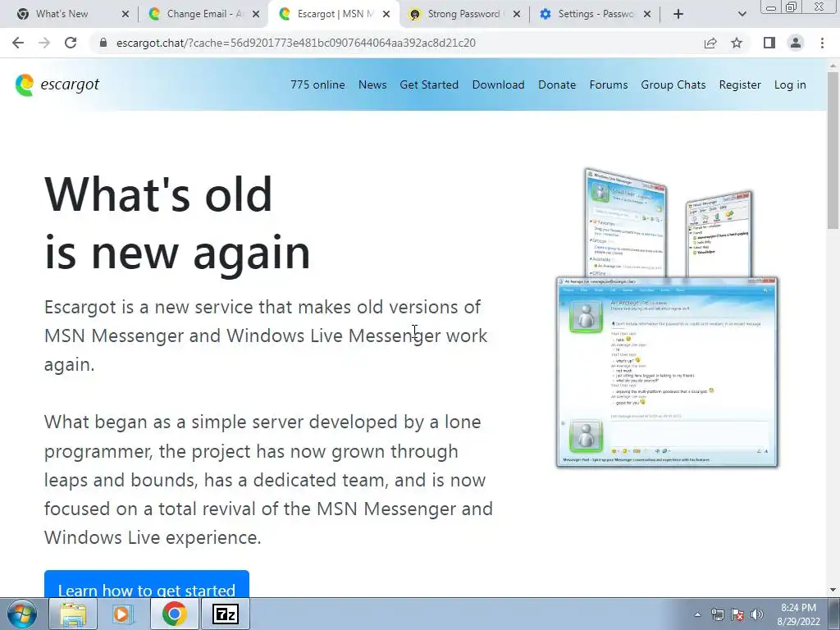Image resolution: width=840 pixels, height=630 pixels.
Task: Visit the Forums link
Action: coord(609,84)
